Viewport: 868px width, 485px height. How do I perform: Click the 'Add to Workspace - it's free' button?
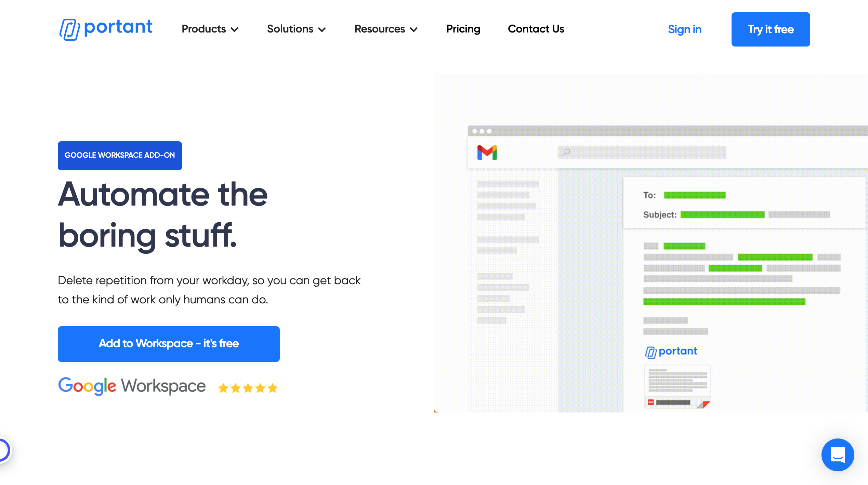coord(169,344)
